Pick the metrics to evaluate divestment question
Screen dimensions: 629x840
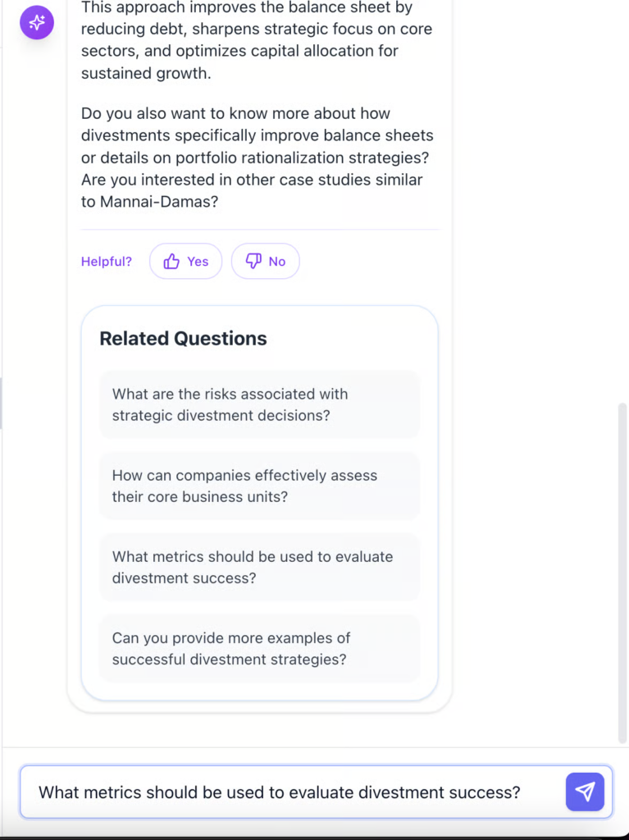259,567
